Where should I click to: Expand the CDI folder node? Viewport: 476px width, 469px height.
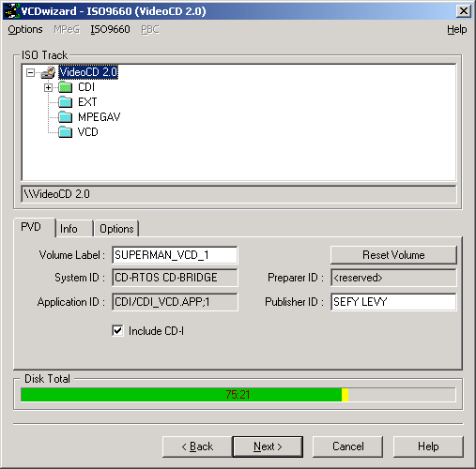tap(48, 87)
